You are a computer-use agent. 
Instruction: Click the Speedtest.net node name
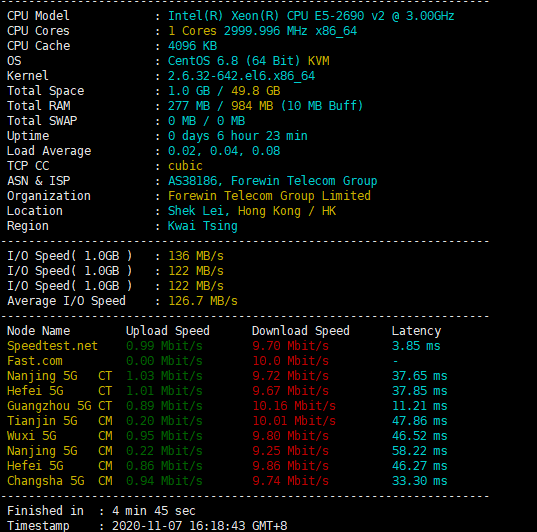[x=52, y=346]
